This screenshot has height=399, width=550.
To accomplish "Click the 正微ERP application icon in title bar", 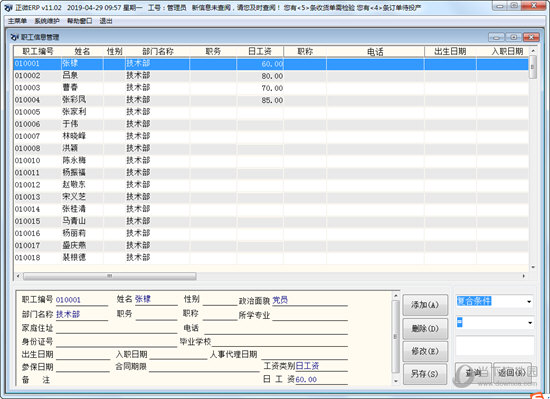I will coord(8,7).
